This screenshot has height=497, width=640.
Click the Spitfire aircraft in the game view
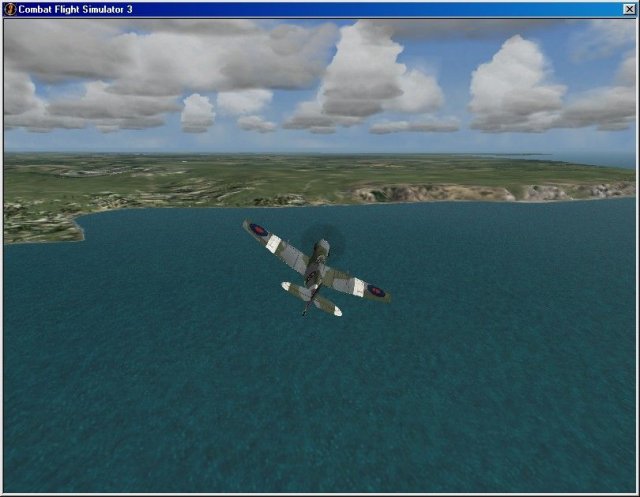point(316,268)
